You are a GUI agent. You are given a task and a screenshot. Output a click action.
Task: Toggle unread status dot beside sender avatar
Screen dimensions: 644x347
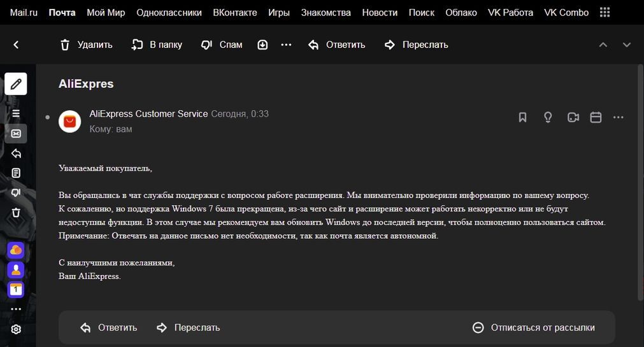(x=47, y=118)
